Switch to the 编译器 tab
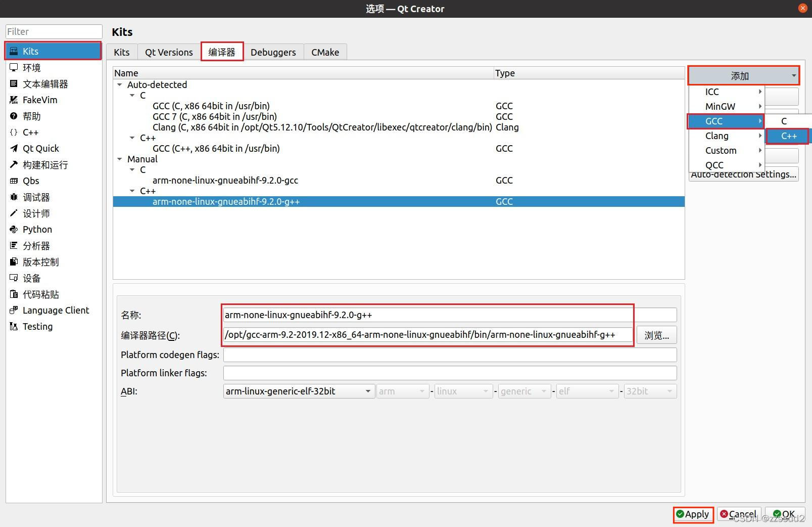 coord(222,52)
